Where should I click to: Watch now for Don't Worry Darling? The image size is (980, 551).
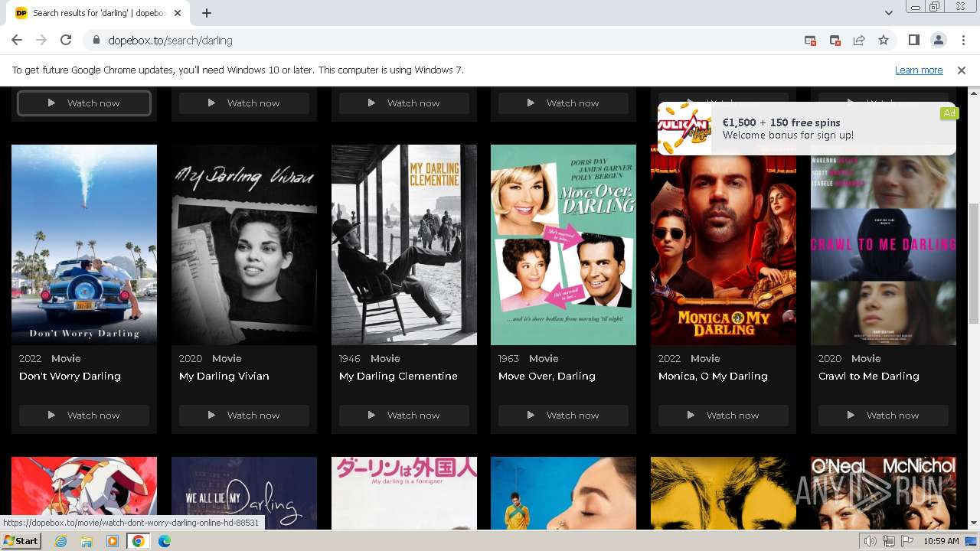click(84, 415)
